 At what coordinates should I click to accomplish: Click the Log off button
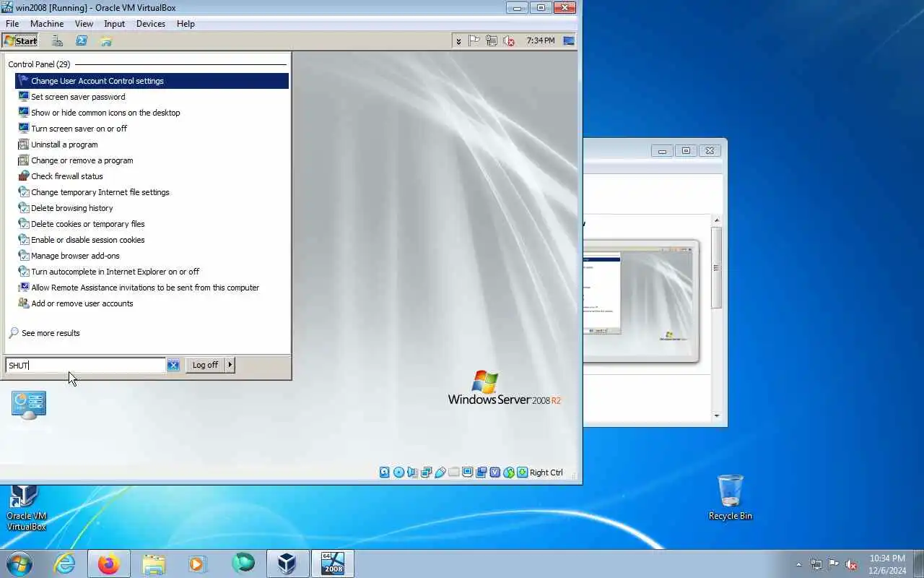205,365
